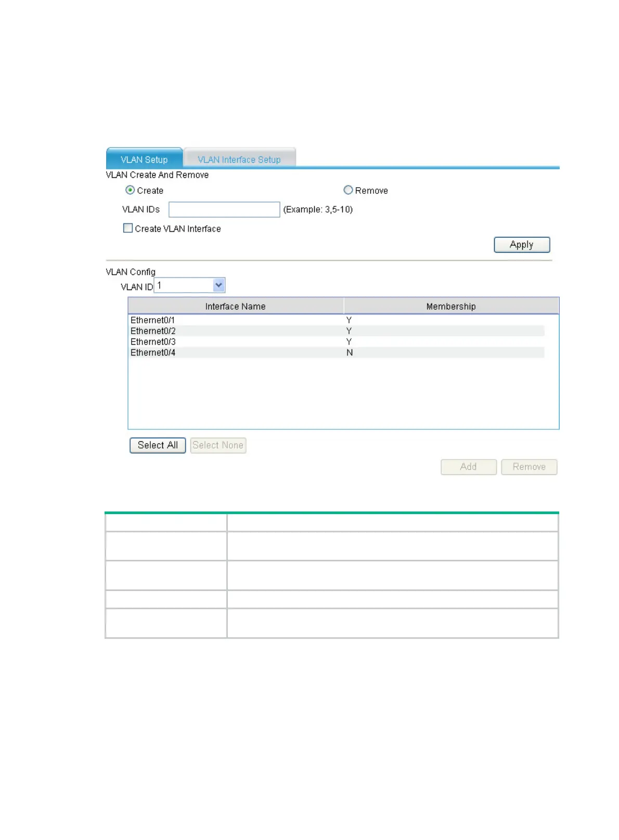Switch to the VLAN Setup tab
Viewport: 619px width, 840px height.
click(144, 159)
